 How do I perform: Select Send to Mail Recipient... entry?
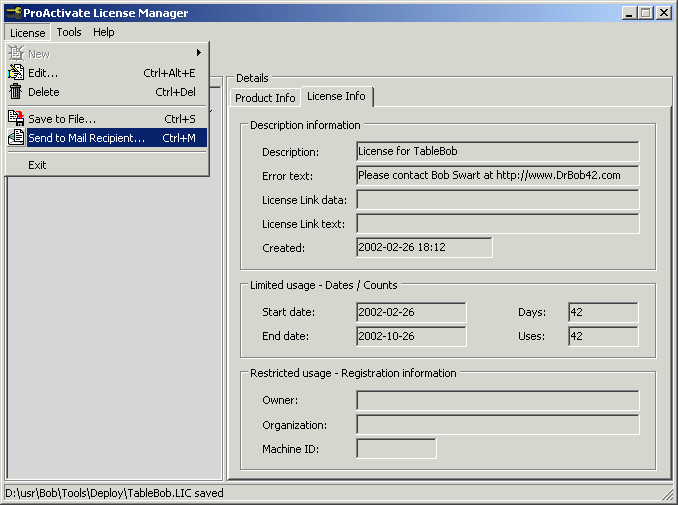tap(107, 137)
